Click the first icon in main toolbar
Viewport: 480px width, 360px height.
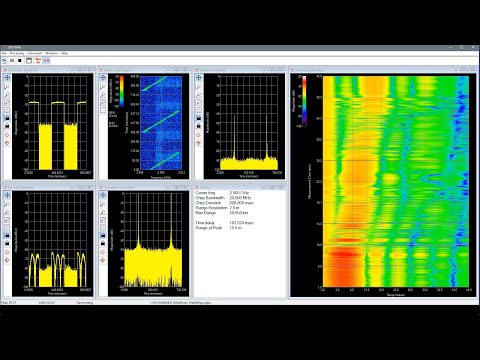(4, 61)
